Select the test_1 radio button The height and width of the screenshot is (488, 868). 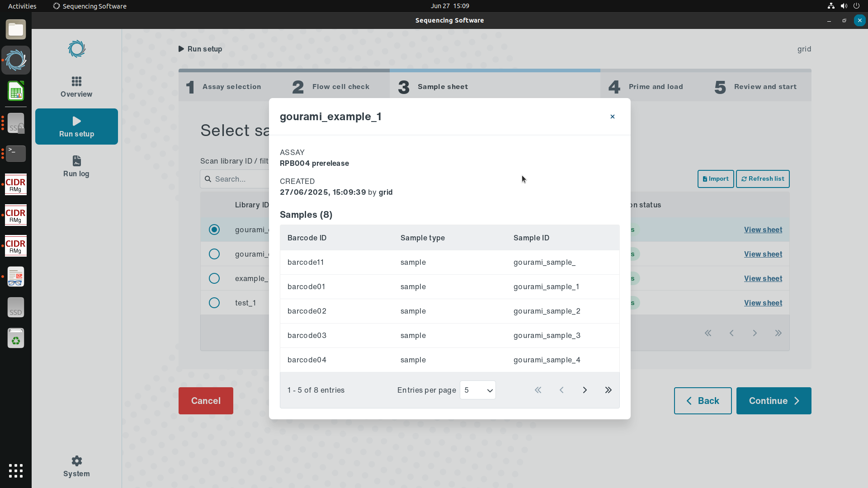(214, 303)
